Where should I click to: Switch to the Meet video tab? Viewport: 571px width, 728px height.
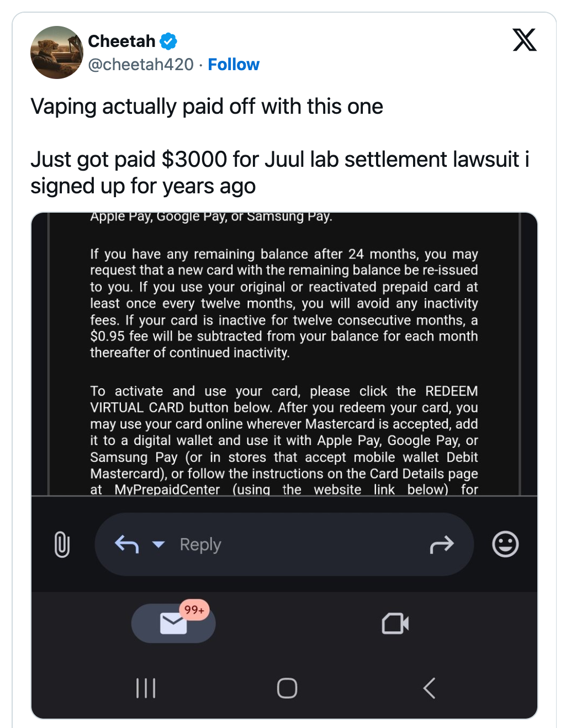pos(395,624)
